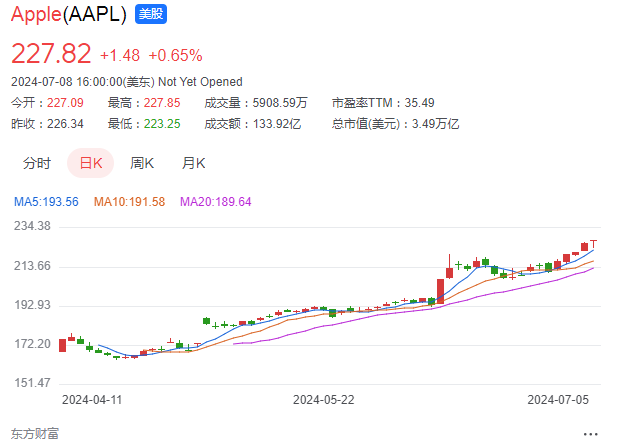Click the x-axis date 2024-07-05
Viewport: 617px width, 448px height.
(558, 400)
